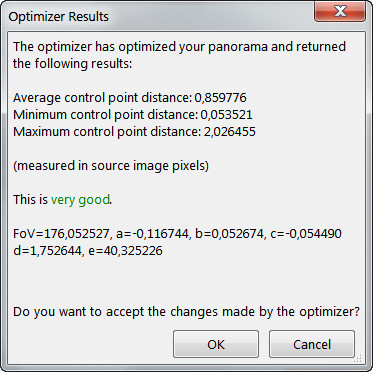Click the resize grip in dialog corner
Image resolution: width=373 pixels, height=372 pixels.
point(359,359)
